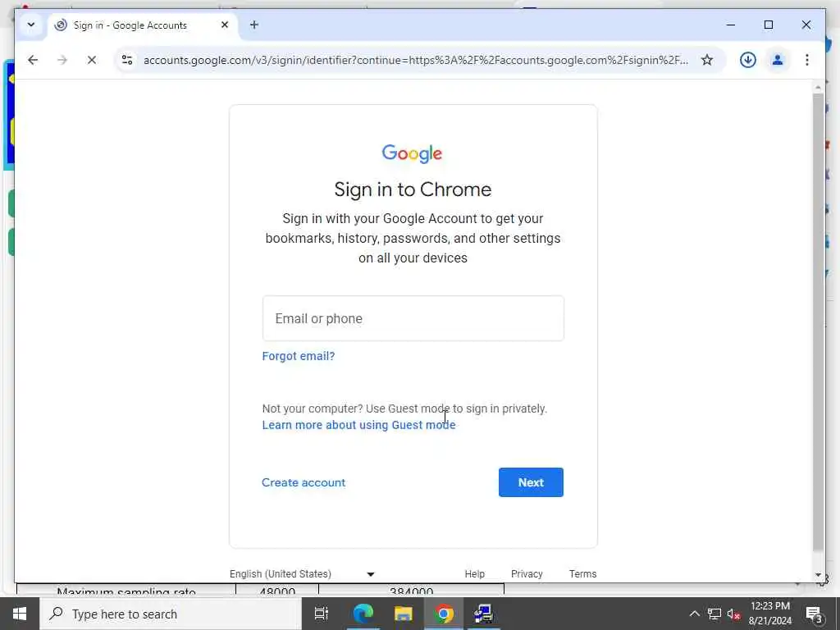840x630 pixels.
Task: Open site information icon in address bar
Action: pos(127,60)
